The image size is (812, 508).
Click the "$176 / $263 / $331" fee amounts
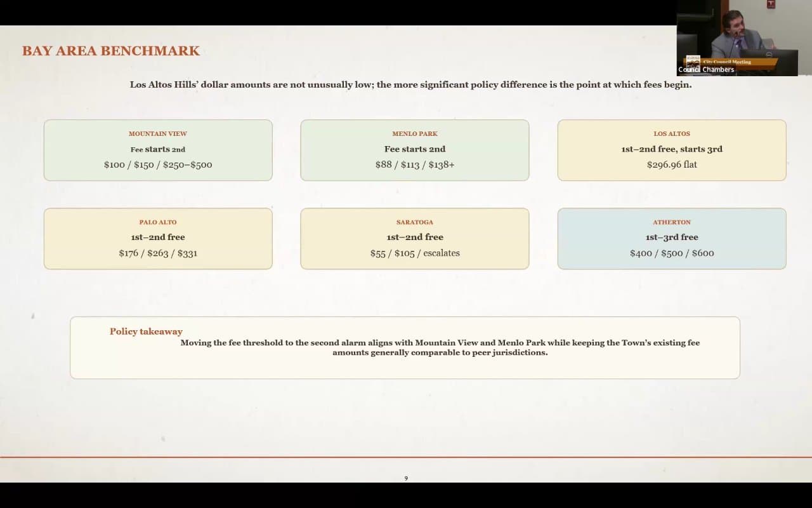(x=158, y=253)
